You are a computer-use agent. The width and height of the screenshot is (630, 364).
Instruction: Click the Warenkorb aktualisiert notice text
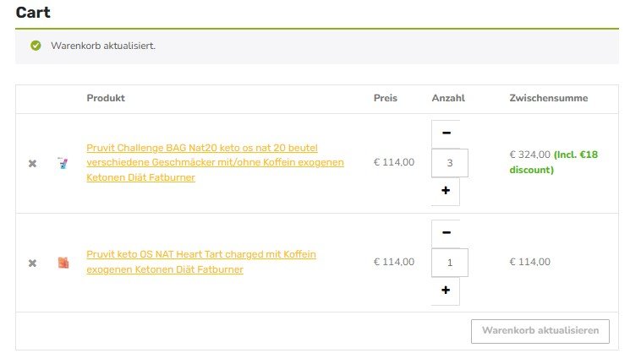[x=103, y=46]
